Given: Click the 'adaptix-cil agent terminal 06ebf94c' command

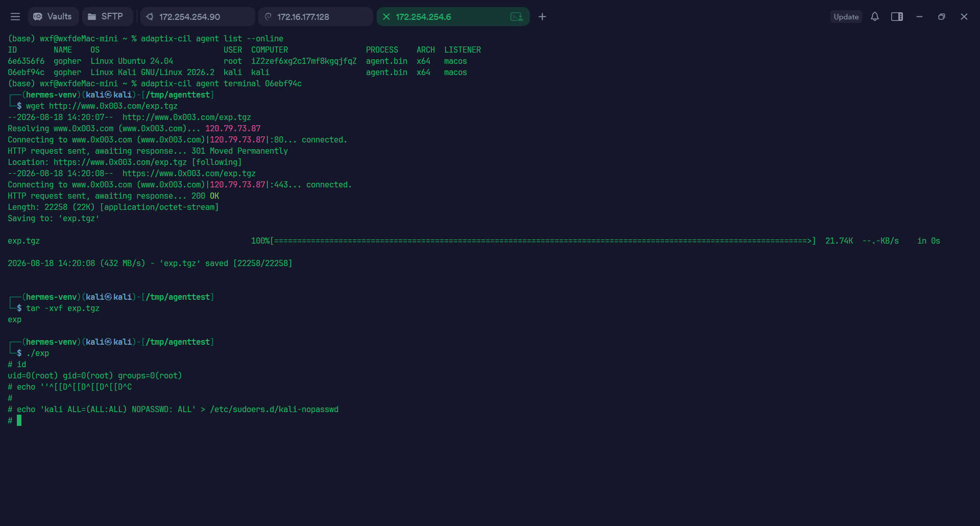Looking at the screenshot, I should (221, 84).
